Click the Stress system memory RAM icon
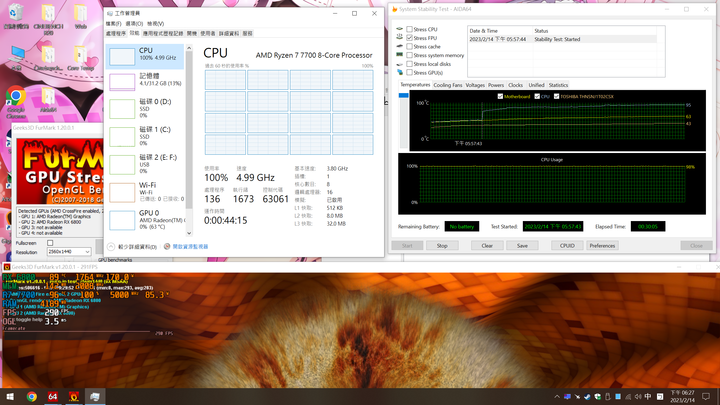The width and height of the screenshot is (720, 405). (x=399, y=55)
